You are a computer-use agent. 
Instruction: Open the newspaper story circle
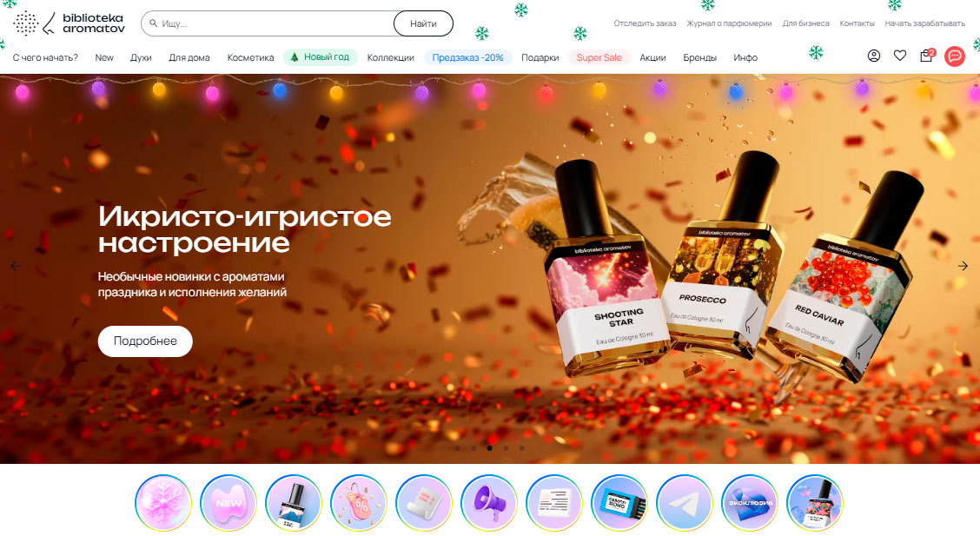pos(553,503)
